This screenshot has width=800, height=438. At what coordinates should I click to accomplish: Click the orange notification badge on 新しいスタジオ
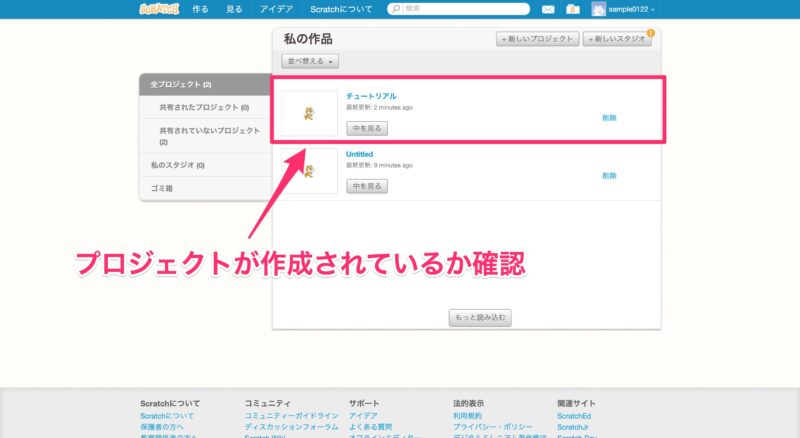click(651, 33)
